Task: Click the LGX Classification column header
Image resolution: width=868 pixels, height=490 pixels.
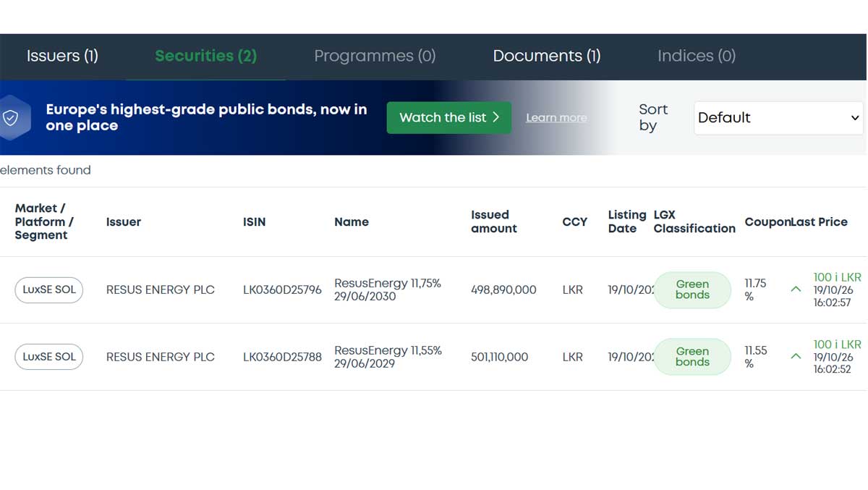Action: point(694,221)
